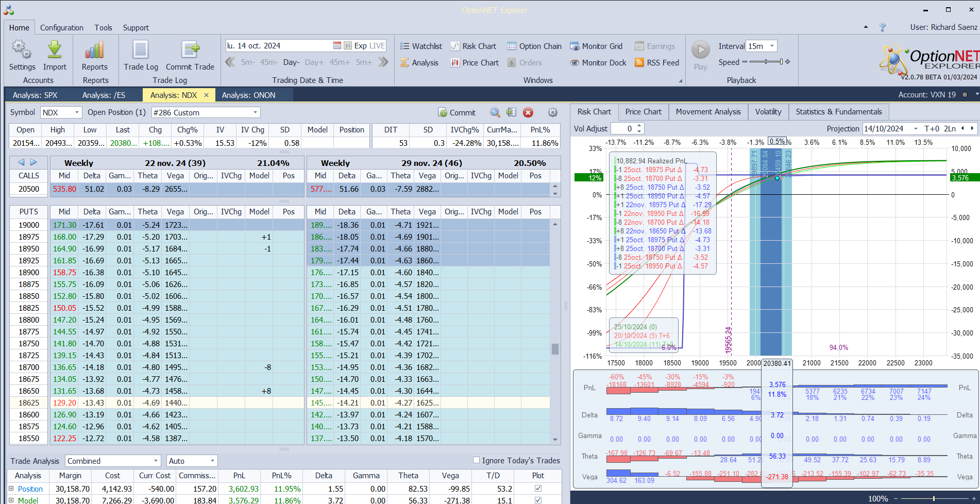This screenshot has width=980, height=504.
Task: Increase Vol Adjust with the up stepper
Action: tap(639, 126)
